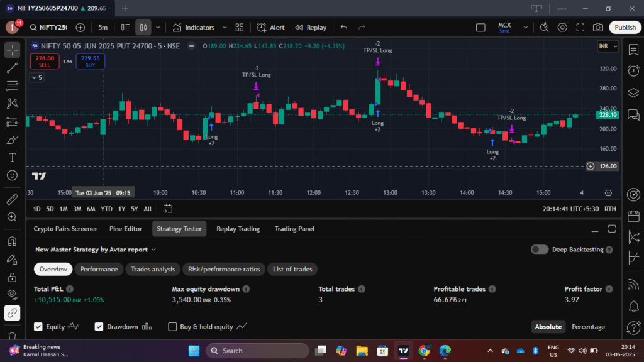The height and width of the screenshot is (362, 644).
Task: Expand the indicator favorites dropdown arrow
Action: [x=225, y=28]
